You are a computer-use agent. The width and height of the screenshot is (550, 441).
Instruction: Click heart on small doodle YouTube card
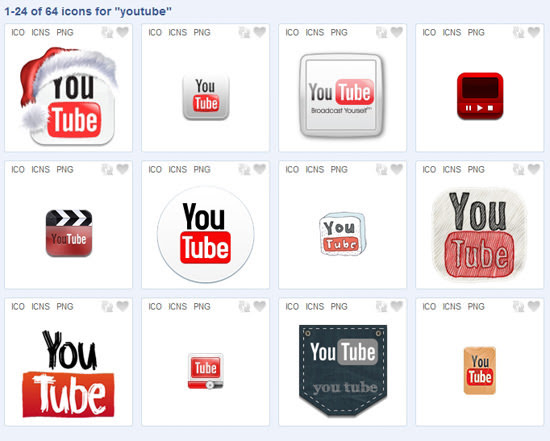tap(397, 169)
